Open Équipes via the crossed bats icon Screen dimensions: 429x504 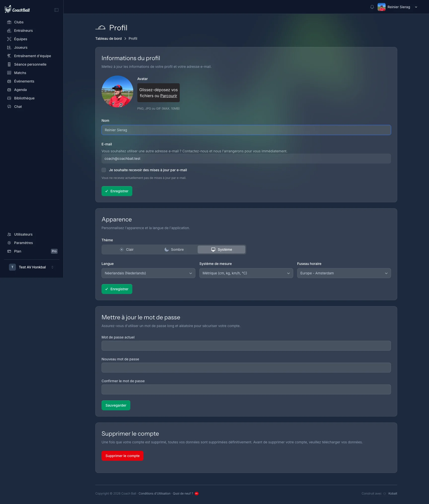[9, 39]
